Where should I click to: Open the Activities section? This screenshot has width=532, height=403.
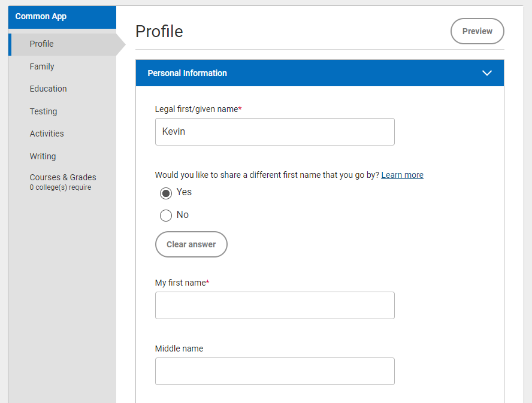pos(47,134)
